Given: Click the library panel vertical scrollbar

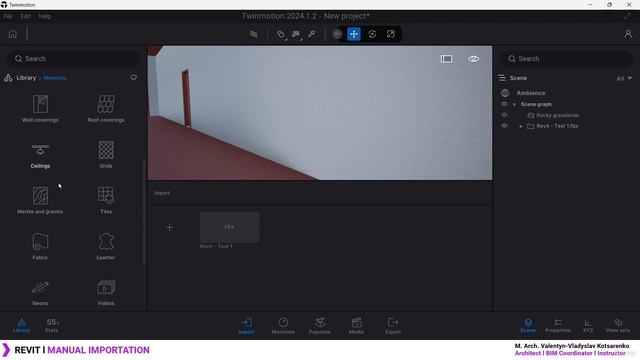Looking at the screenshot, I should coord(144,212).
